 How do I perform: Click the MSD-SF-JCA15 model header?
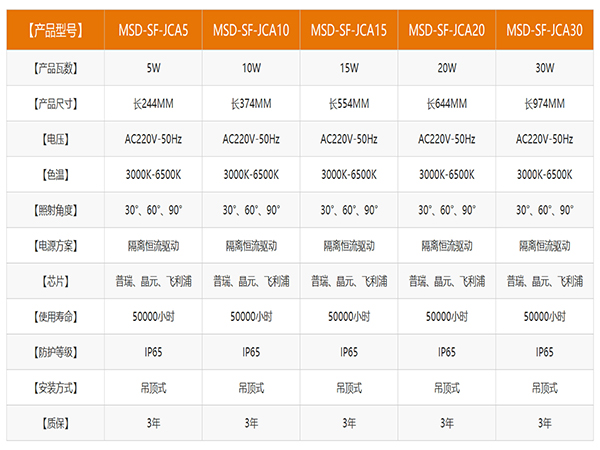pyautogui.click(x=349, y=30)
